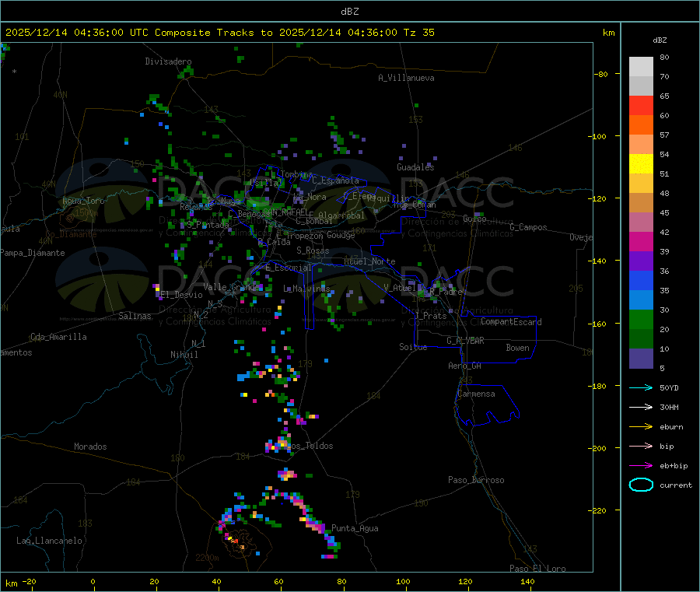Click the G_ALVEAR map label

pos(465,341)
